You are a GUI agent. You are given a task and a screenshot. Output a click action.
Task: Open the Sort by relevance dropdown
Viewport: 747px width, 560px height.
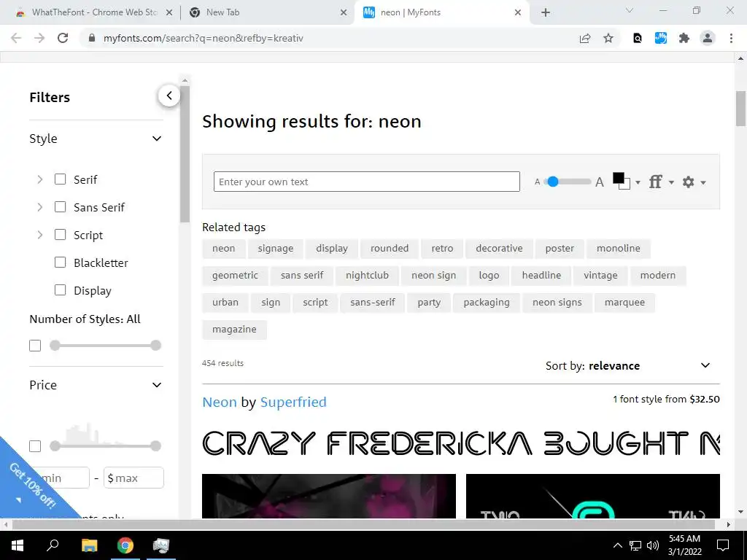[x=628, y=366]
